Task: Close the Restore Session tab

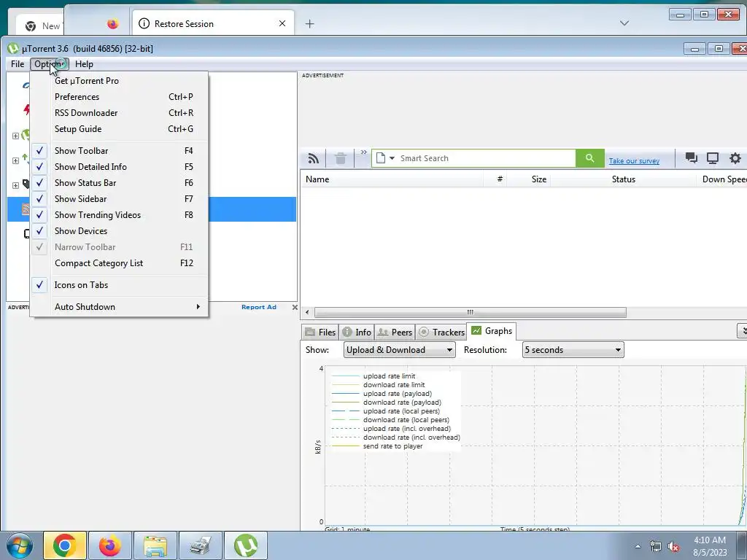Action: 282,23
